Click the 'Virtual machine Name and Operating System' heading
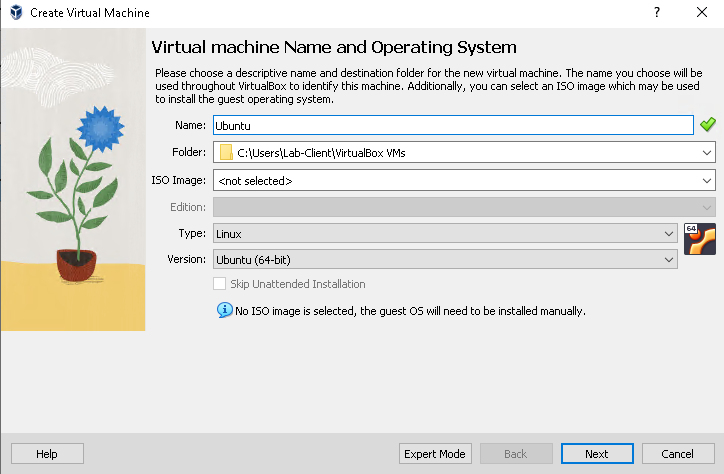The height and width of the screenshot is (474, 724). [x=334, y=47]
